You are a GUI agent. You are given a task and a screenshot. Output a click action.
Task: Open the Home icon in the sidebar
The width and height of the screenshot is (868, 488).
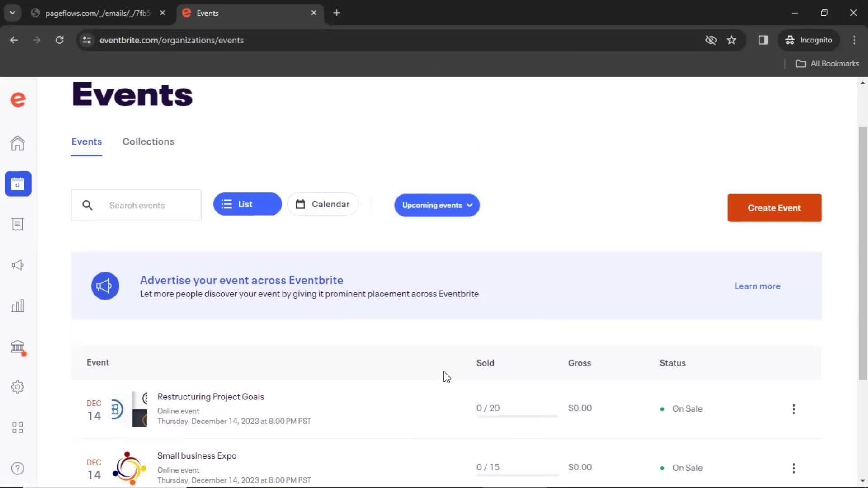pyautogui.click(x=18, y=143)
